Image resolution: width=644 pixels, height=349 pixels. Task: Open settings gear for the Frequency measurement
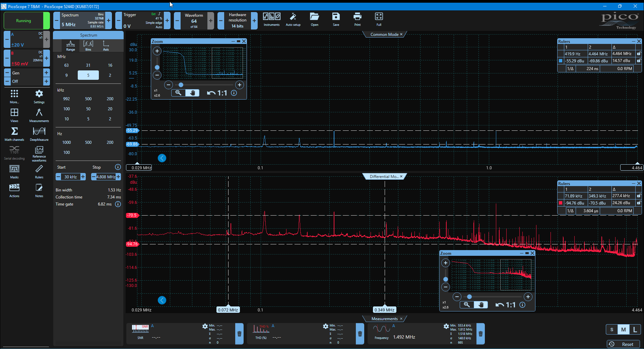pyautogui.click(x=446, y=326)
